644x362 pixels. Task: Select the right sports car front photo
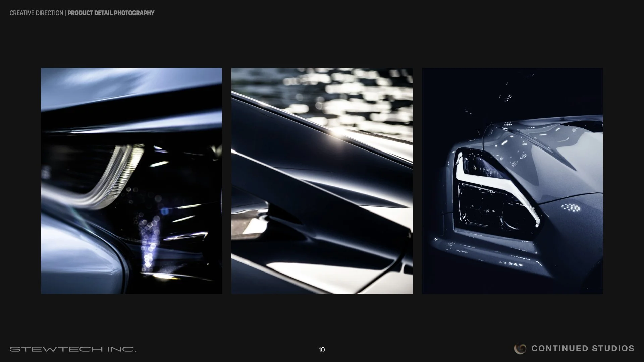coord(512,181)
